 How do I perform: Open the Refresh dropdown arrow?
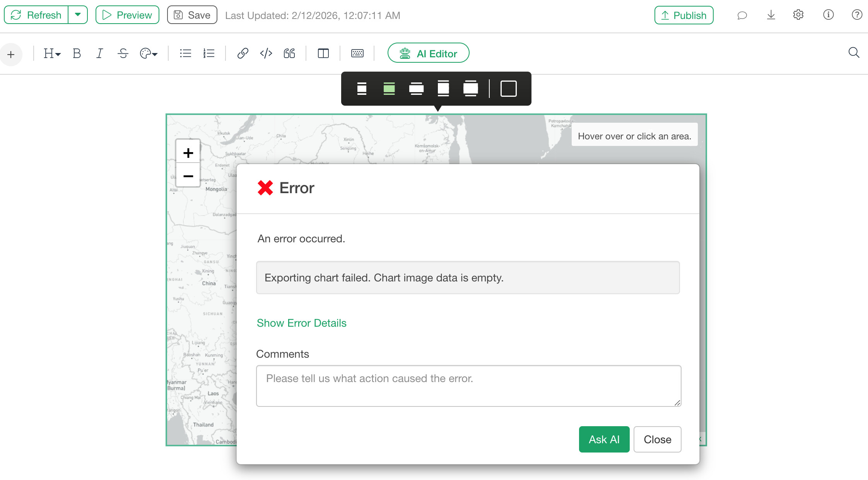[78, 15]
